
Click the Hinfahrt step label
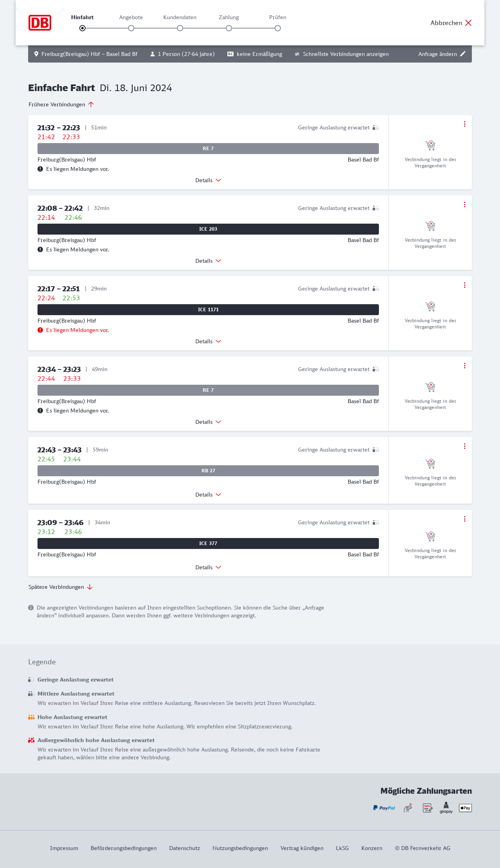click(x=82, y=17)
